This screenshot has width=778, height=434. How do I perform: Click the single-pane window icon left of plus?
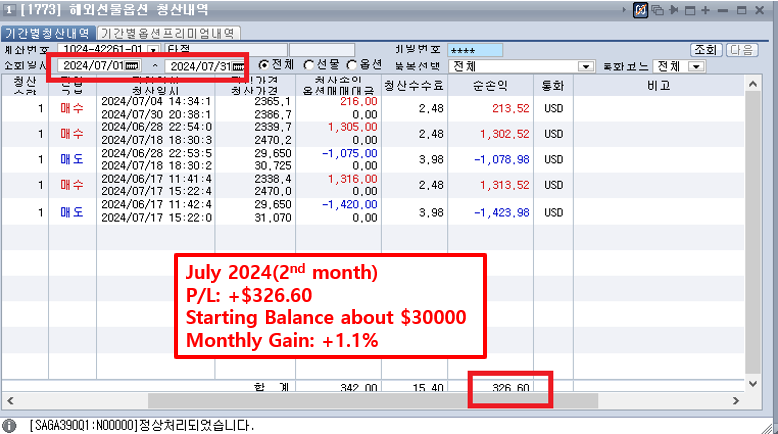690,10
